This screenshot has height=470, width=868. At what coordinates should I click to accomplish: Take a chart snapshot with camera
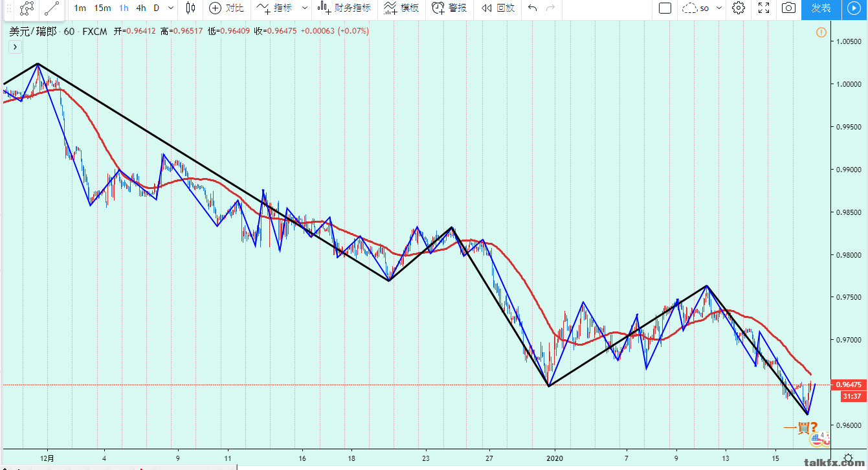788,8
